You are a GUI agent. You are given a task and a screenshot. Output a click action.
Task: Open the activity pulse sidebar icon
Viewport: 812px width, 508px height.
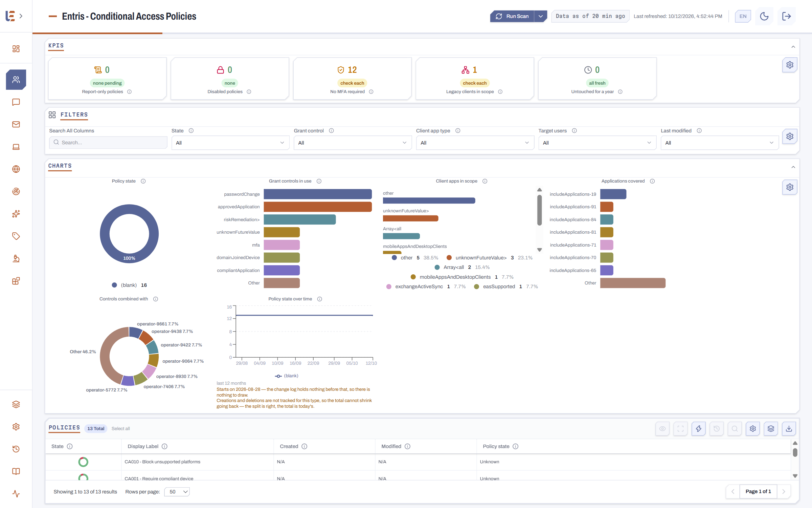pos(16,494)
